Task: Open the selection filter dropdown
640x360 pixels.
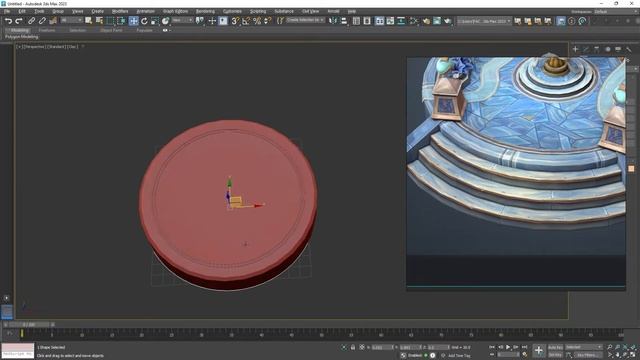Action: (71, 20)
